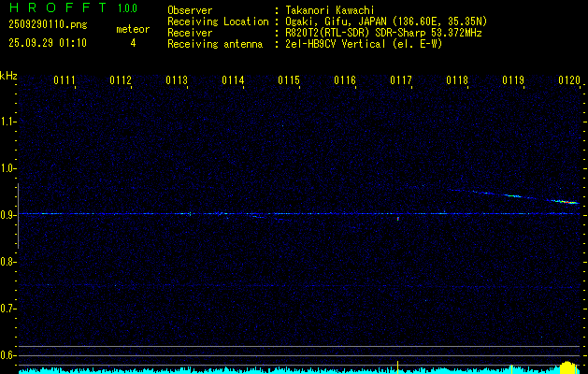Click the 0117 time marker
588x374 pixels.
pyautogui.click(x=401, y=80)
